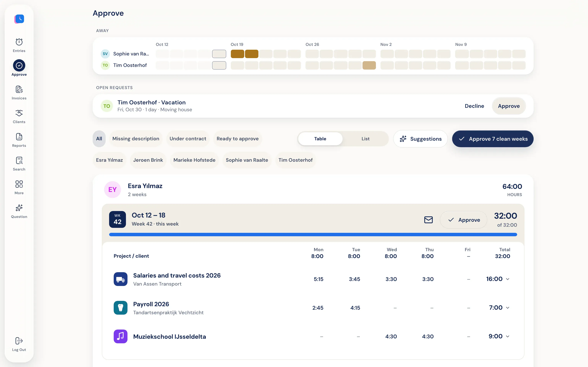Filter timesheets by Sophie van Raalte

coord(247,160)
